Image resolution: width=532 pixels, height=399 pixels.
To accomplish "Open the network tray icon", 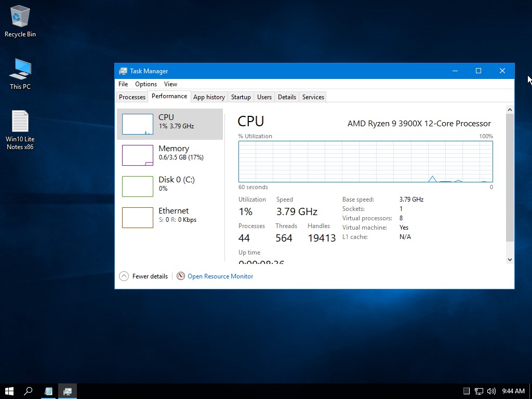I will tap(478, 391).
